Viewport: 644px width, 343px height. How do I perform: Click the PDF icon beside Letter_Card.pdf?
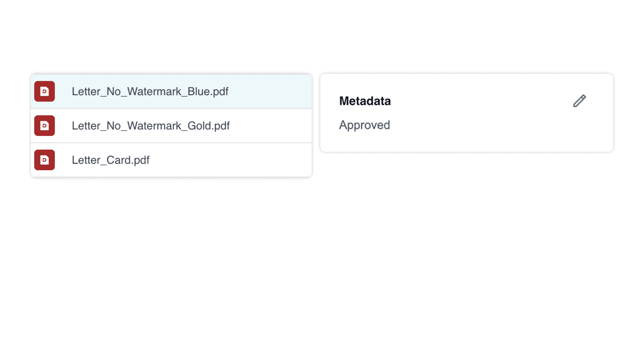coord(44,160)
